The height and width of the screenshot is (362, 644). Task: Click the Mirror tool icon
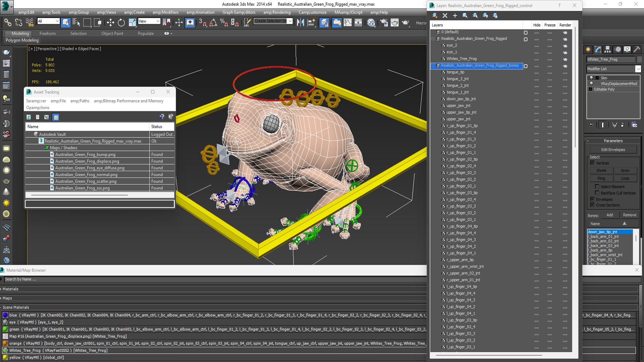tap(301, 22)
